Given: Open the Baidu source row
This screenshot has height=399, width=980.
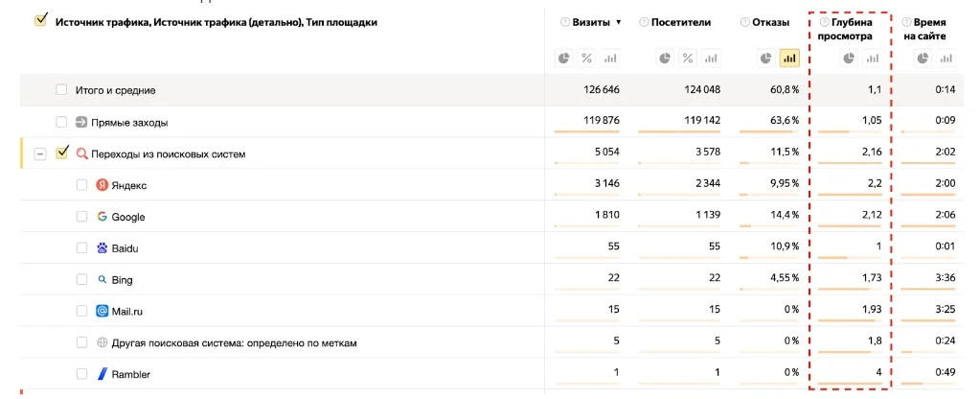Looking at the screenshot, I should tap(125, 248).
